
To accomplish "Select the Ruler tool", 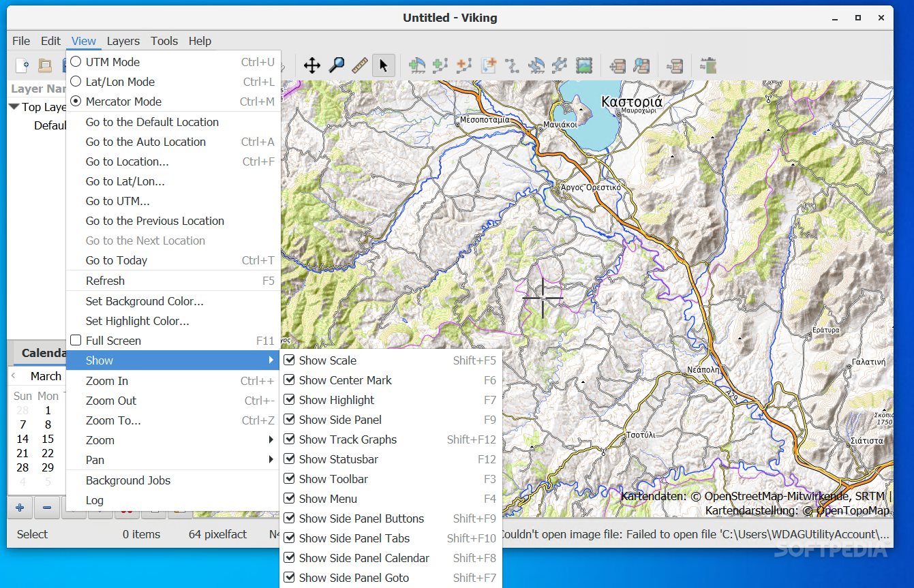I will (x=360, y=65).
